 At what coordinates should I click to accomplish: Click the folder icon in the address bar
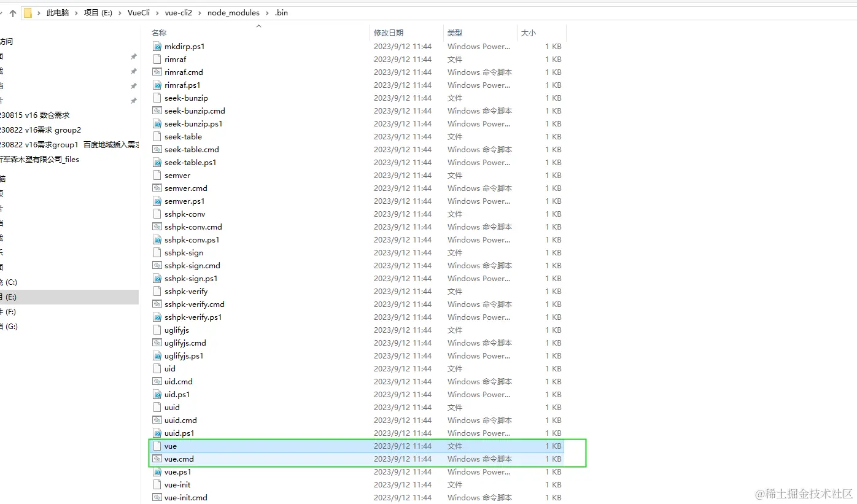click(x=28, y=13)
